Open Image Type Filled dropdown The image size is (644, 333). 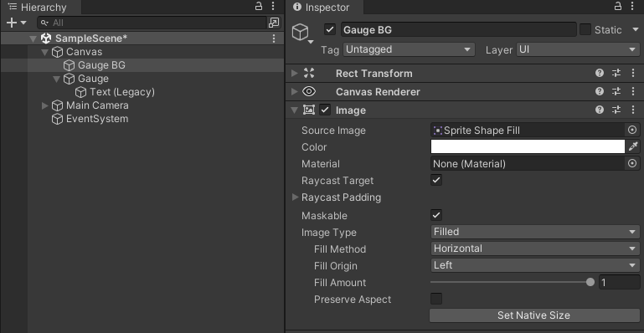[x=535, y=232]
